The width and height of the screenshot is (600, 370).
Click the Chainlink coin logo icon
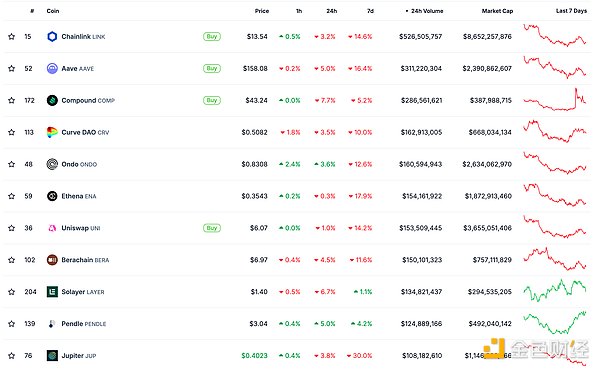(52, 37)
